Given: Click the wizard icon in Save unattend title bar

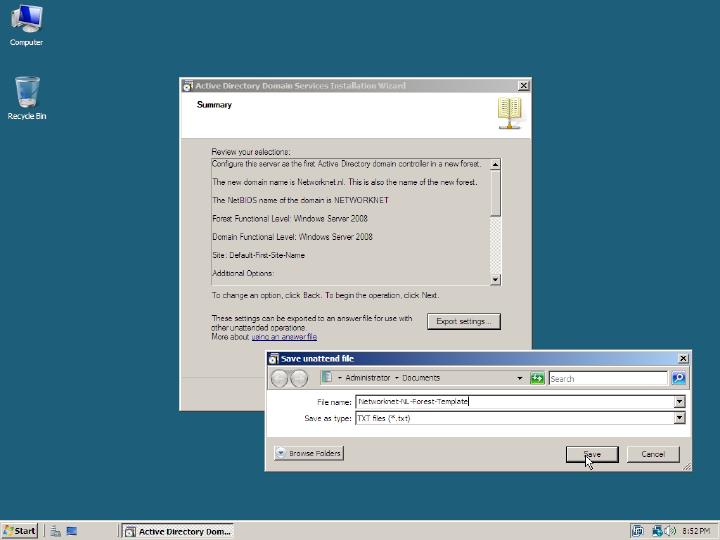Looking at the screenshot, I should tap(274, 359).
